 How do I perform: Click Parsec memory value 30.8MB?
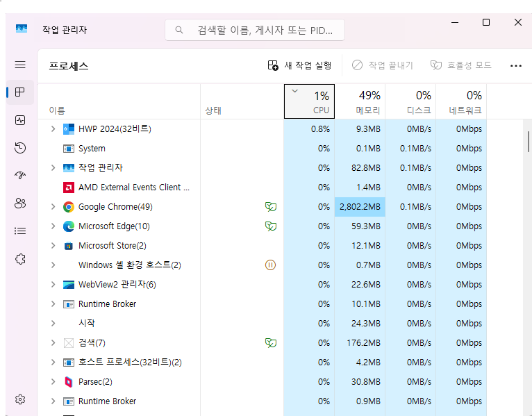366,382
